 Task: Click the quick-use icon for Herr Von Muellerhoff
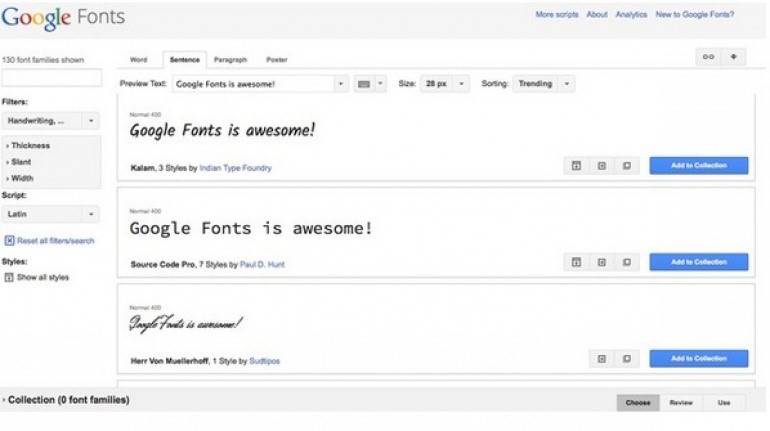click(x=602, y=358)
